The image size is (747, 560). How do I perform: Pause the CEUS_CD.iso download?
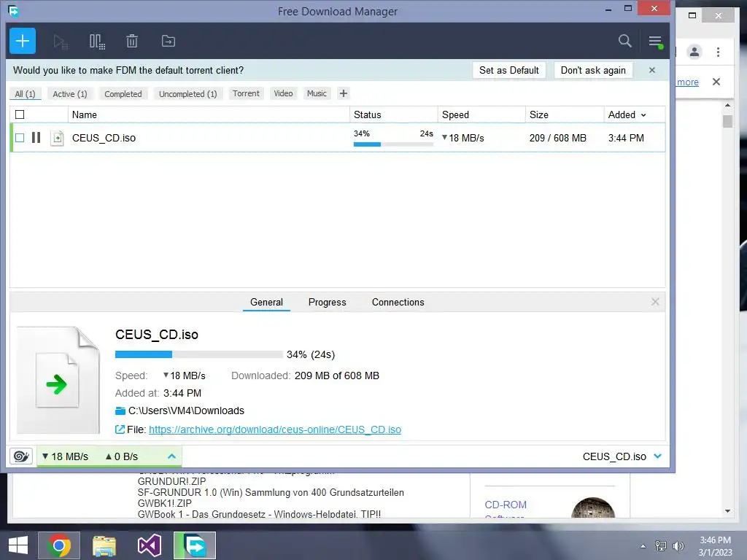pyautogui.click(x=36, y=138)
